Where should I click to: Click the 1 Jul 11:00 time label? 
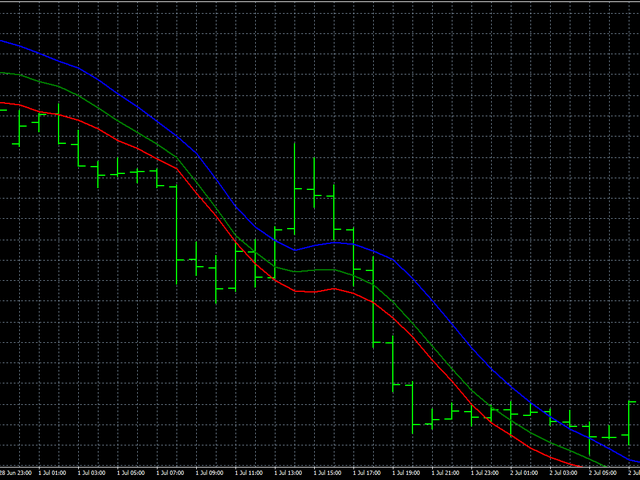click(250, 472)
